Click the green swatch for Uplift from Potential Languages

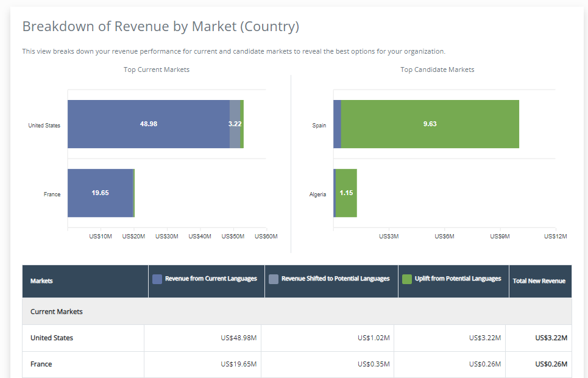click(407, 279)
